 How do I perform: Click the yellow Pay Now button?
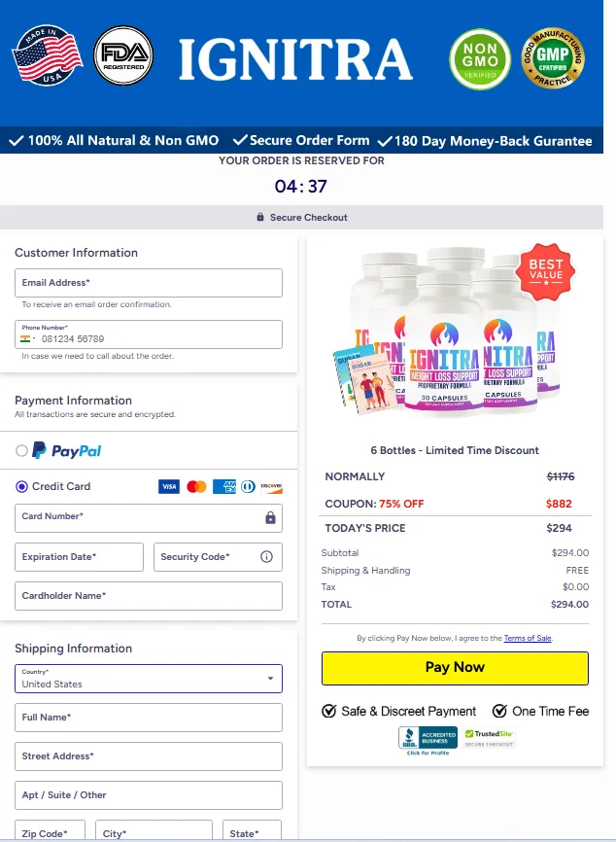click(x=455, y=668)
